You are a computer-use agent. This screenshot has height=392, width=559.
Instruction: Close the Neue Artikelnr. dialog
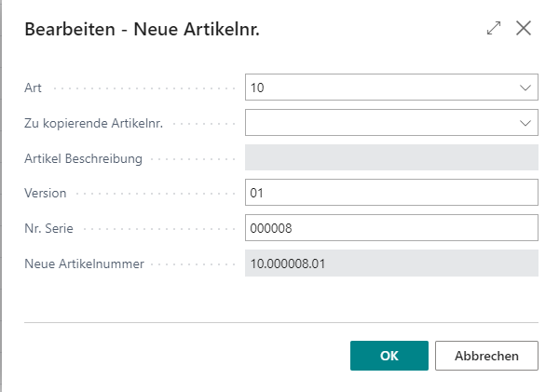coord(524,28)
